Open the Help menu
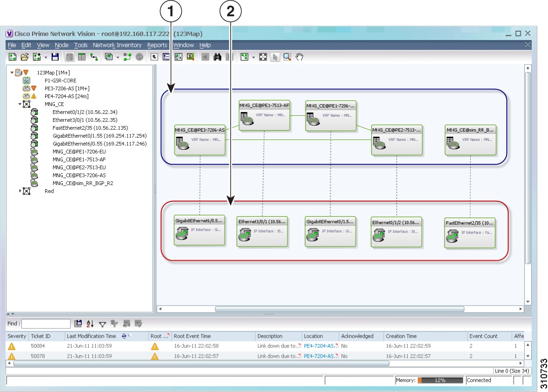The image size is (548, 392). point(205,45)
